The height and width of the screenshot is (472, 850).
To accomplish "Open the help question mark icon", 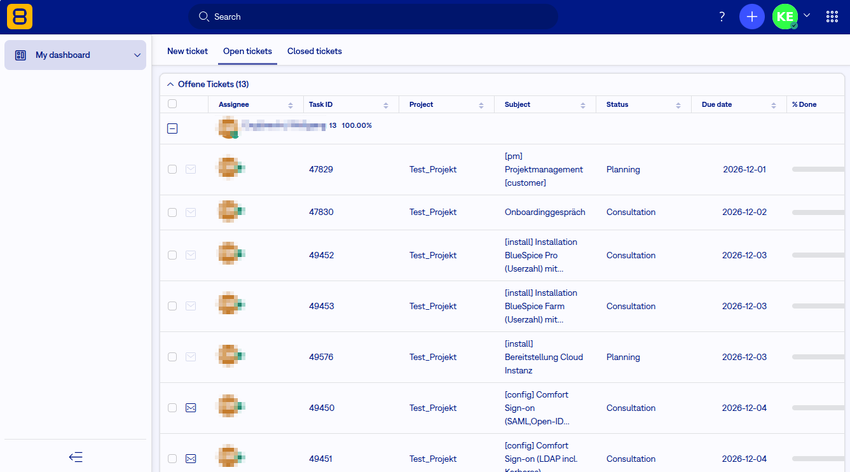I will pos(722,17).
